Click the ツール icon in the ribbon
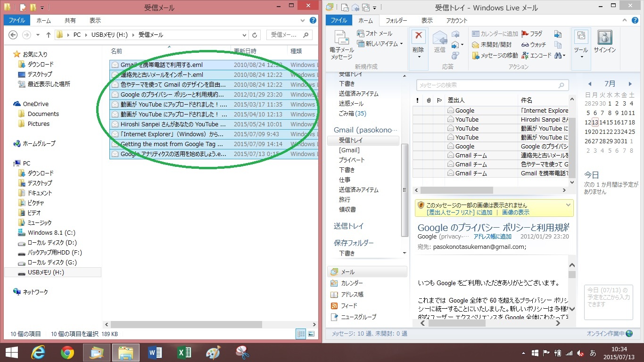644x362 pixels. click(x=581, y=37)
